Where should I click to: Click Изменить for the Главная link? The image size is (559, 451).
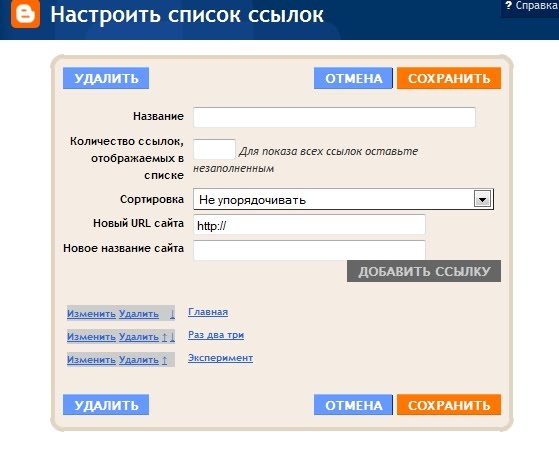(91, 314)
